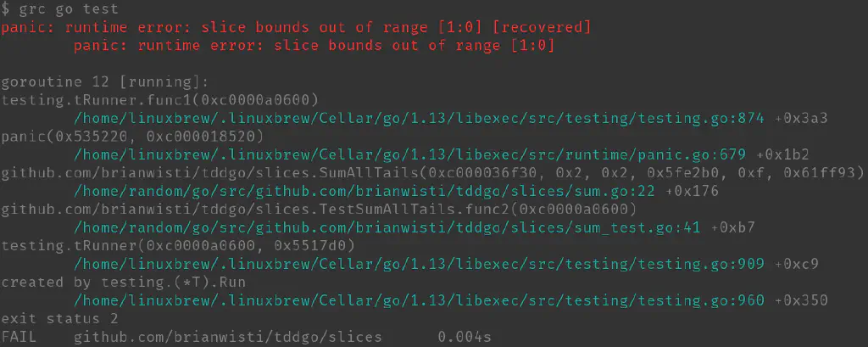This screenshot has height=347, width=868.
Task: Click the TestSumAllTails.func2 stack frame line
Action: 319,210
